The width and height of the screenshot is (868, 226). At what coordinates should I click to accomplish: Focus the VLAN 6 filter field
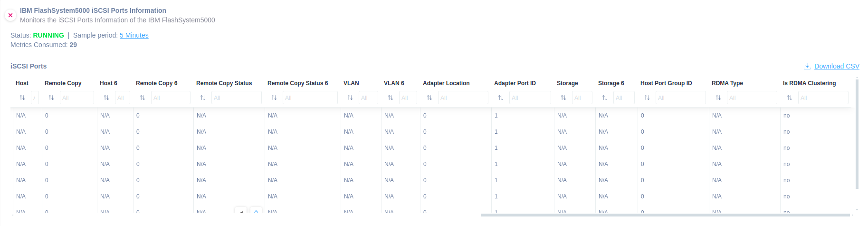pyautogui.click(x=408, y=98)
